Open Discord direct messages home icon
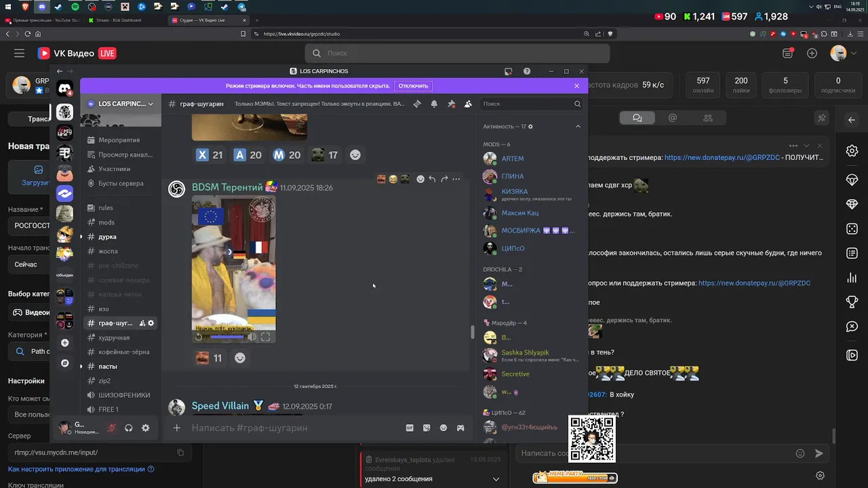The image size is (868, 488). tap(64, 88)
